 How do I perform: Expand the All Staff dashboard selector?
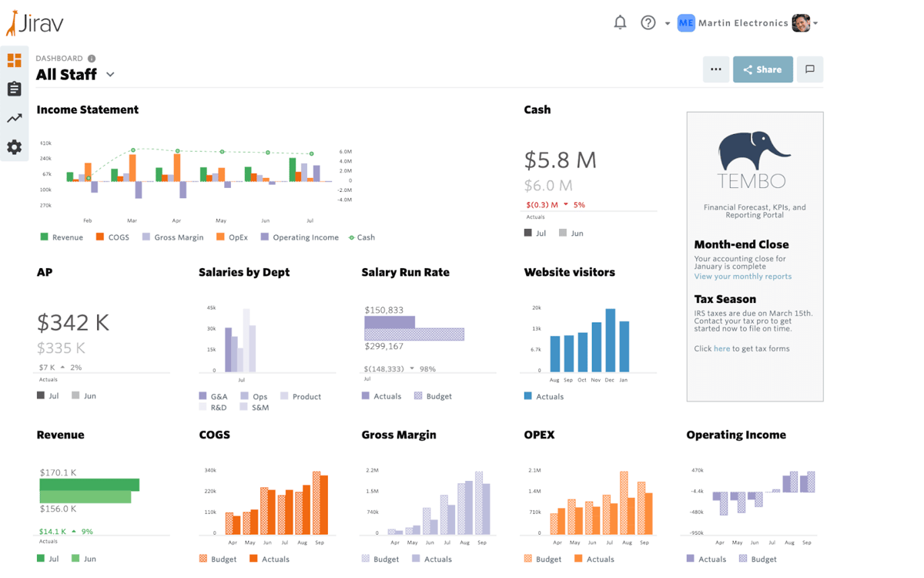coord(109,75)
